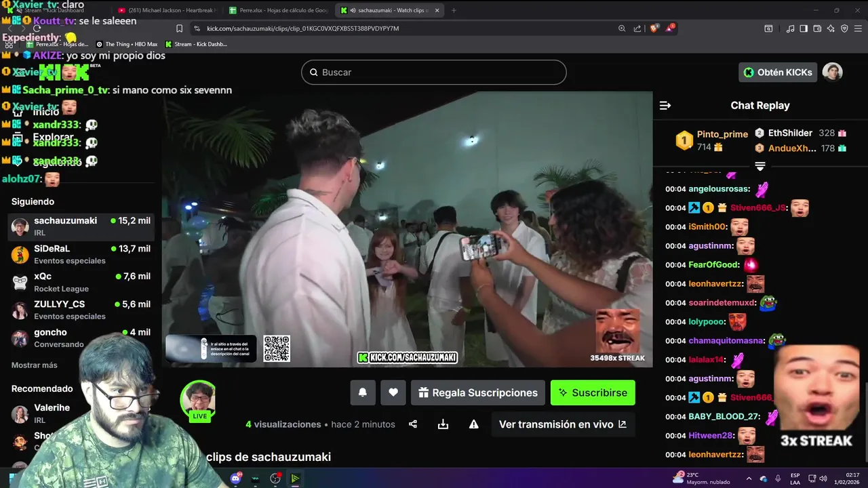Open The Thing HBO Max bookmark
Screen dimensions: 868x488
point(127,44)
